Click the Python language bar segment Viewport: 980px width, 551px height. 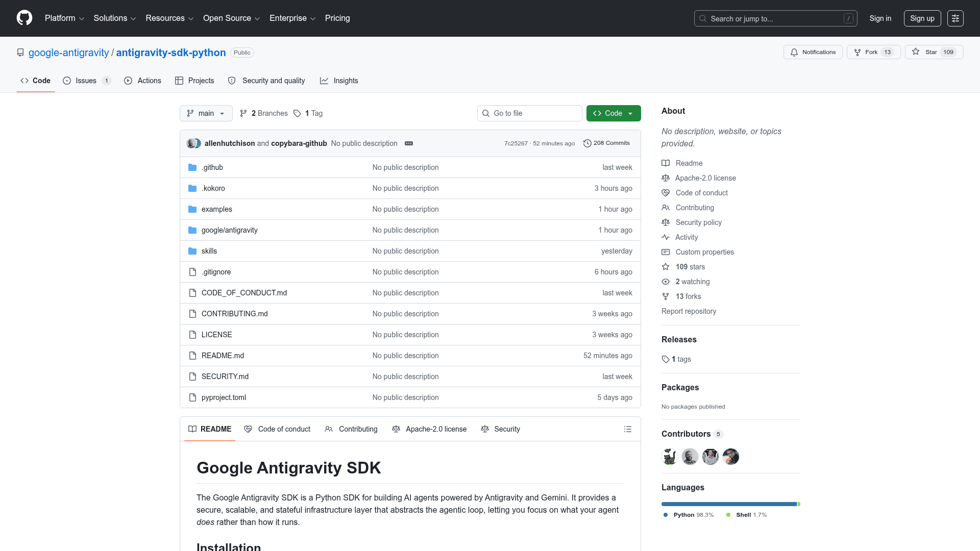point(729,504)
